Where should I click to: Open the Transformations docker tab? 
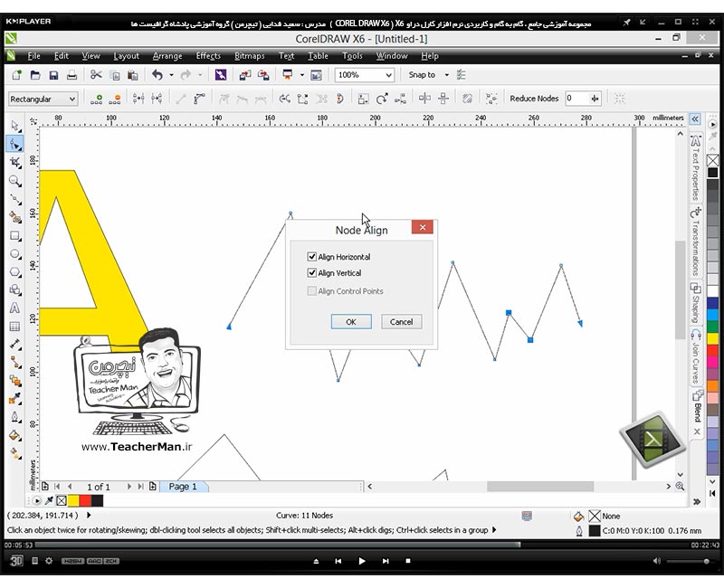point(696,242)
